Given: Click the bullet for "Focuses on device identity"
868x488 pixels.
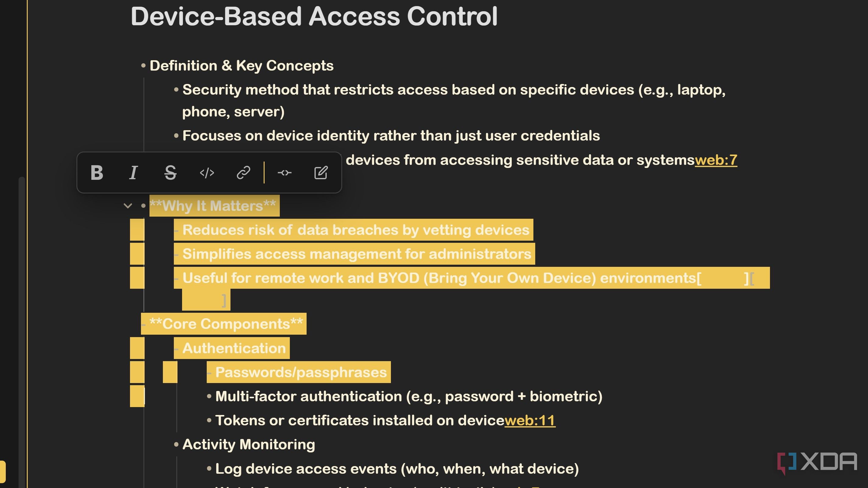Looking at the screenshot, I should coord(176,136).
